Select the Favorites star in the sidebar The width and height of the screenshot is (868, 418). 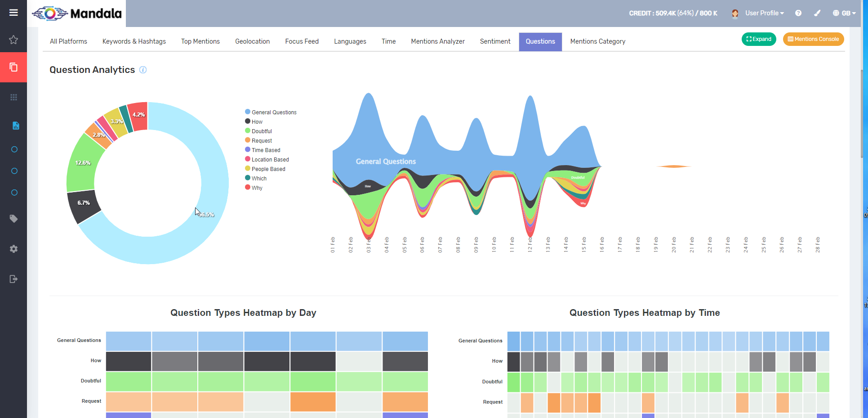(x=13, y=40)
